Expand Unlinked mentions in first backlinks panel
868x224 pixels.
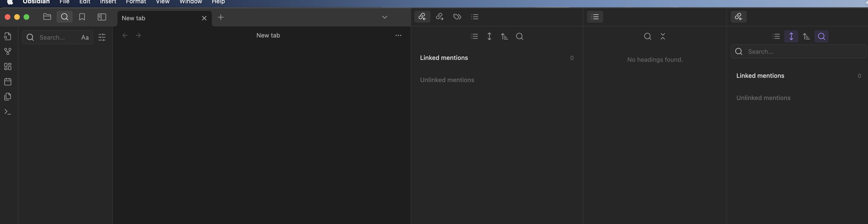coord(497,80)
